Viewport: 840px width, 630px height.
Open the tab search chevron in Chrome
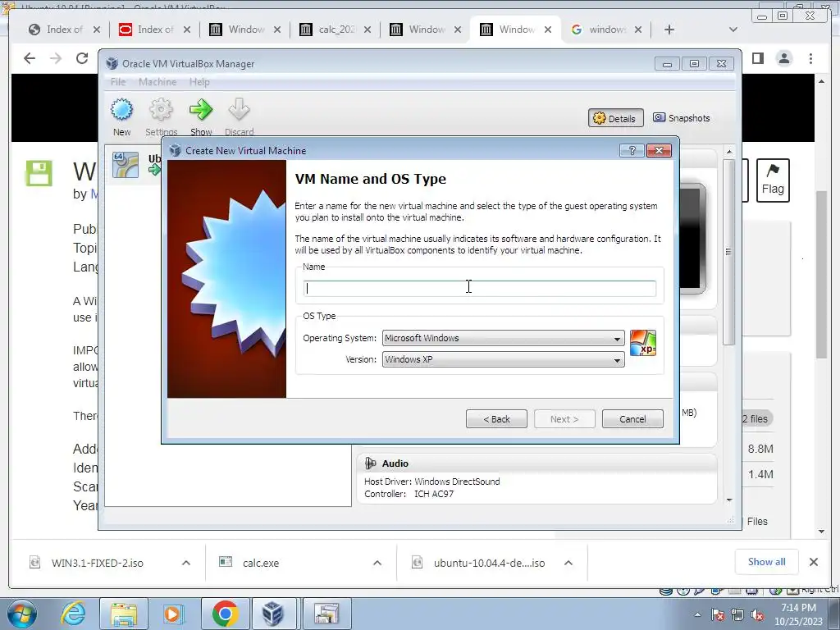point(733,30)
